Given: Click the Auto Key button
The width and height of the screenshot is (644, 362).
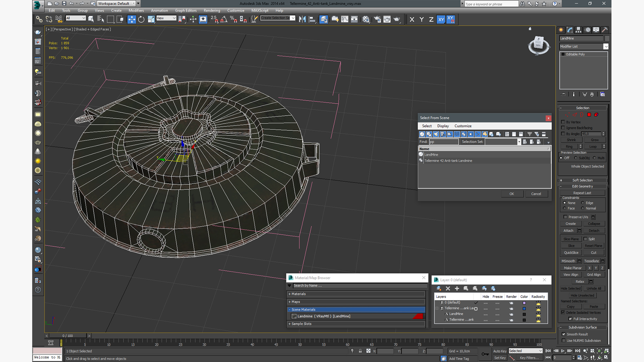Looking at the screenshot, I should tap(499, 351).
